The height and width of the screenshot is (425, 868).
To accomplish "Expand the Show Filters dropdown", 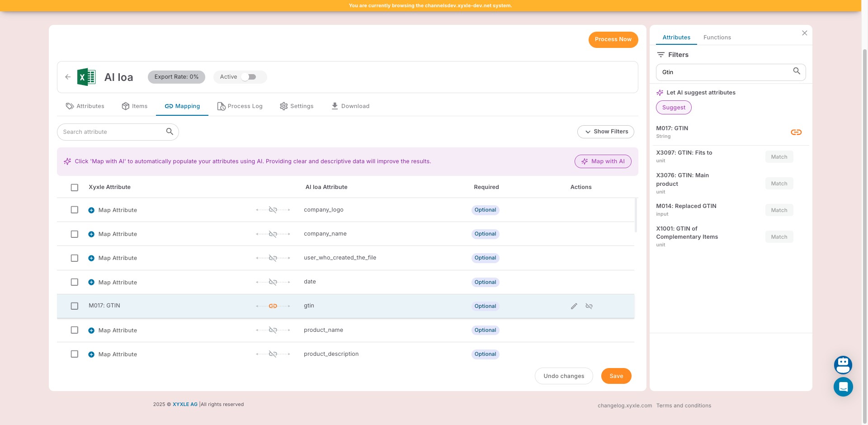I will [605, 132].
